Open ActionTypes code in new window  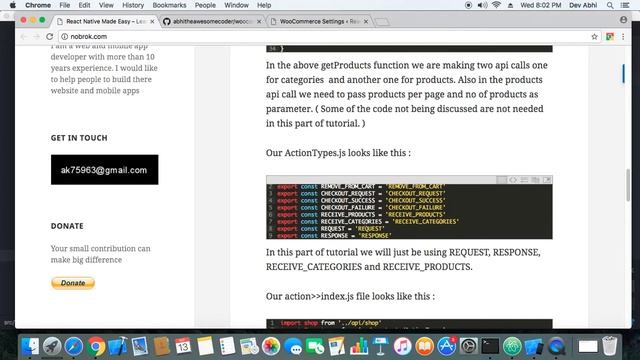coord(547,180)
